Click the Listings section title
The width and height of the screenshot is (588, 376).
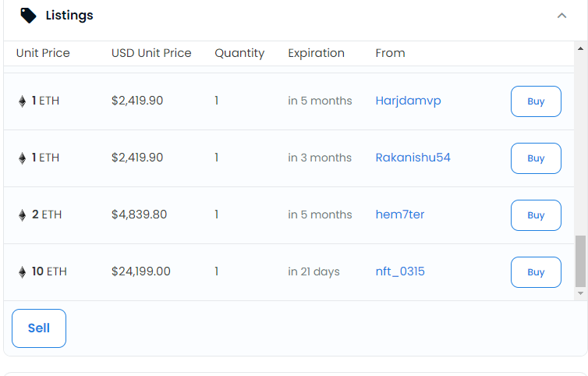click(x=69, y=16)
